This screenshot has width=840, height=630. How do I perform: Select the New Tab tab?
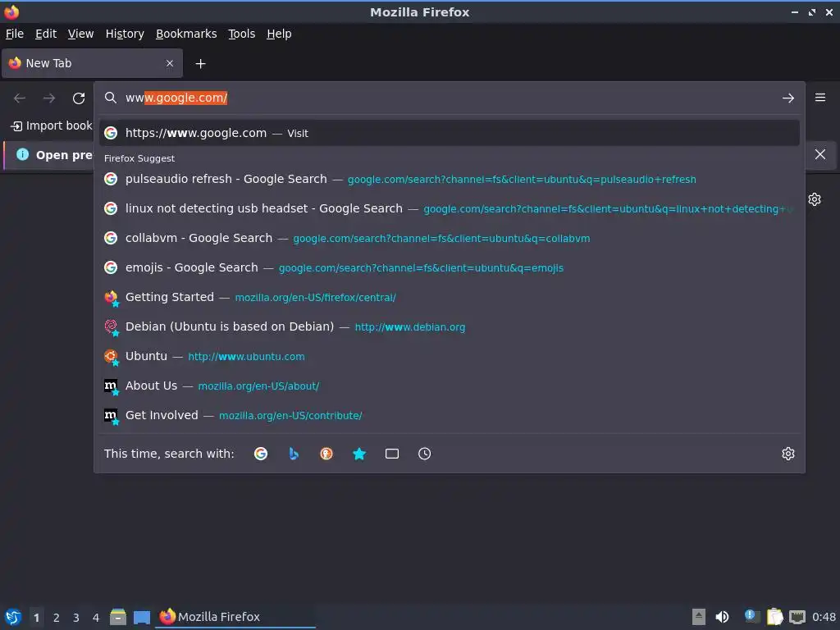(92, 63)
